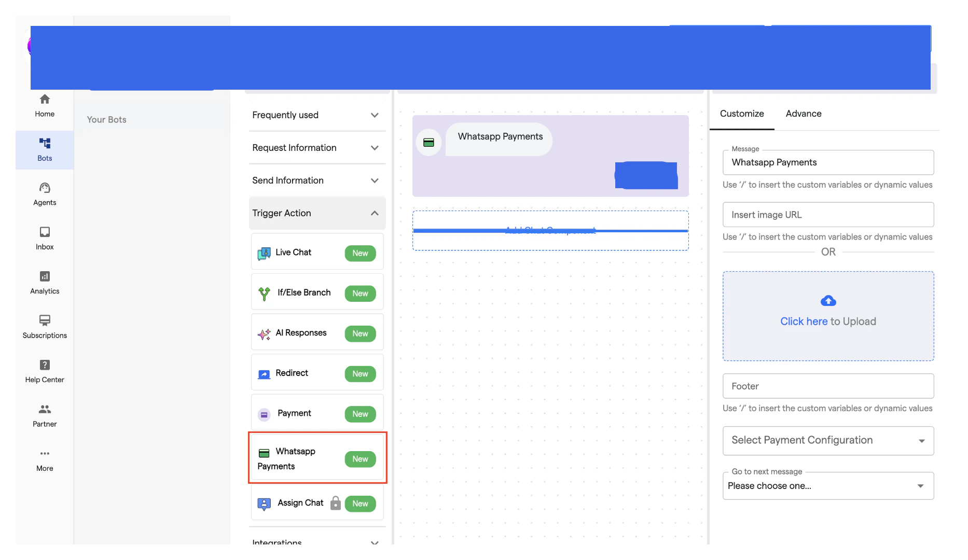Open the Go to next message dropdown
Viewport: 968px width, 560px height.
click(828, 486)
